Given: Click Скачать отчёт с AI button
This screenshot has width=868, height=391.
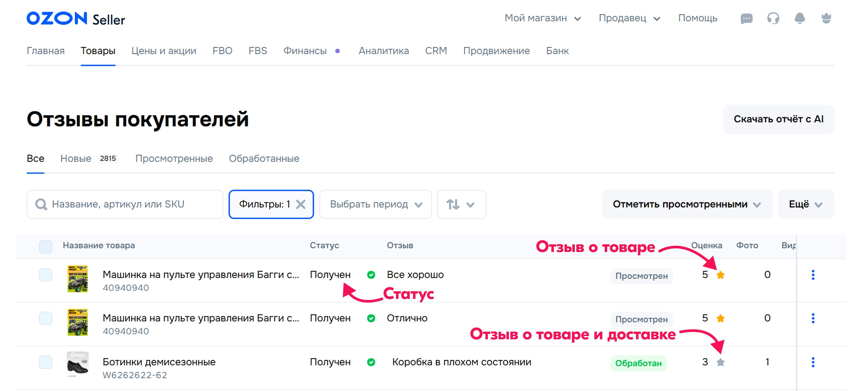Looking at the screenshot, I should (778, 119).
